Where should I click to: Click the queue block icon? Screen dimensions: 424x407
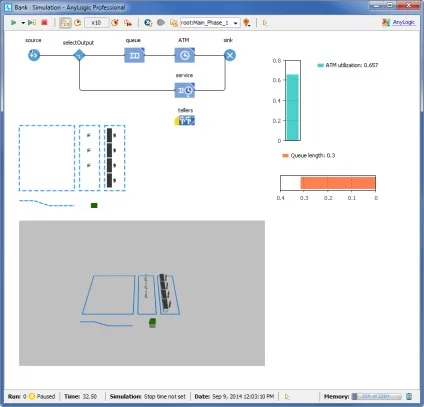[134, 55]
